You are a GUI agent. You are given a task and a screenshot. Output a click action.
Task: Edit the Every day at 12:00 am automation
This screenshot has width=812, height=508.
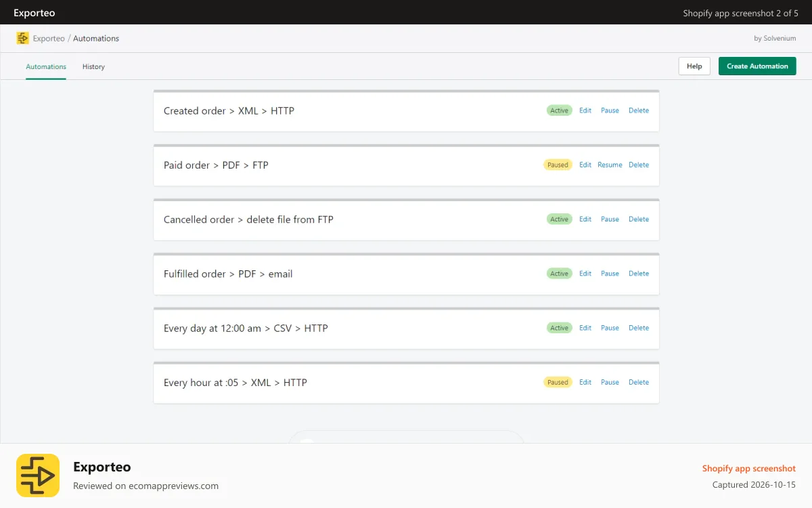pyautogui.click(x=585, y=328)
